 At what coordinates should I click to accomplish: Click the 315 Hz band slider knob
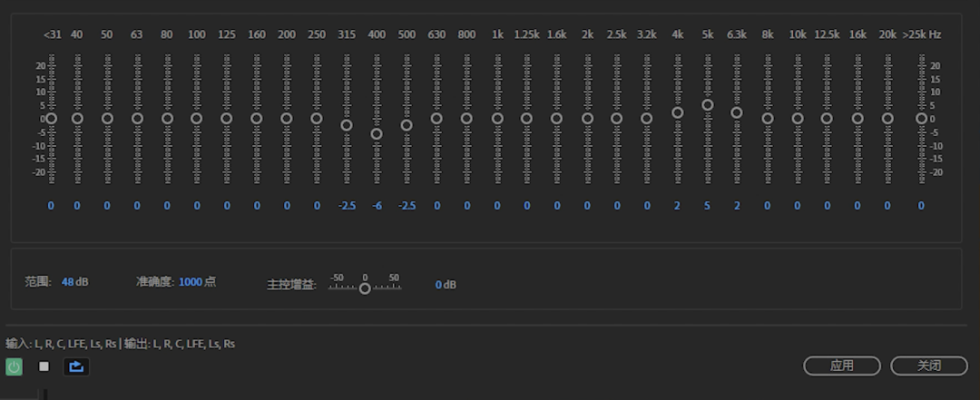click(347, 125)
